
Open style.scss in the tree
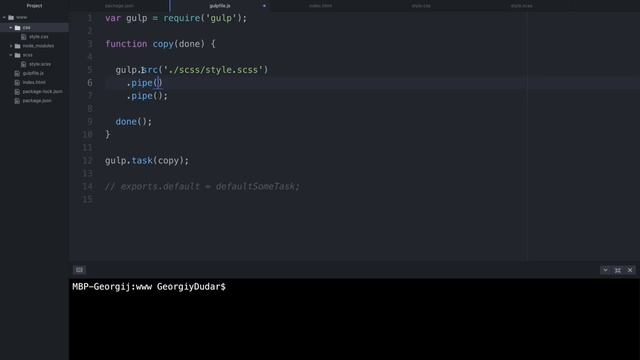point(40,64)
